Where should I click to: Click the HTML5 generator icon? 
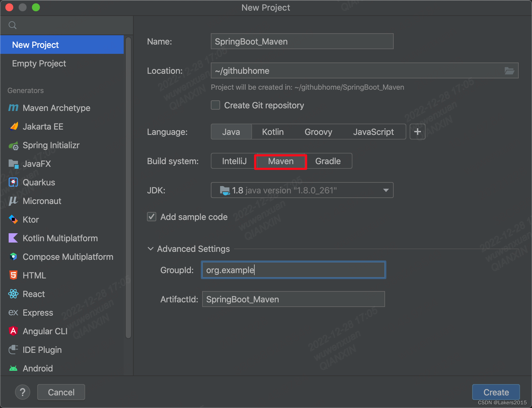coord(13,275)
